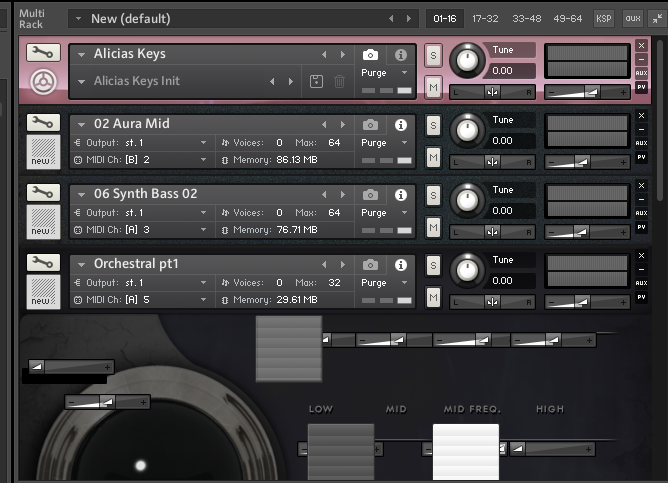Click the Tune value 0.00 of 02 Aura Mid

[x=509, y=141]
